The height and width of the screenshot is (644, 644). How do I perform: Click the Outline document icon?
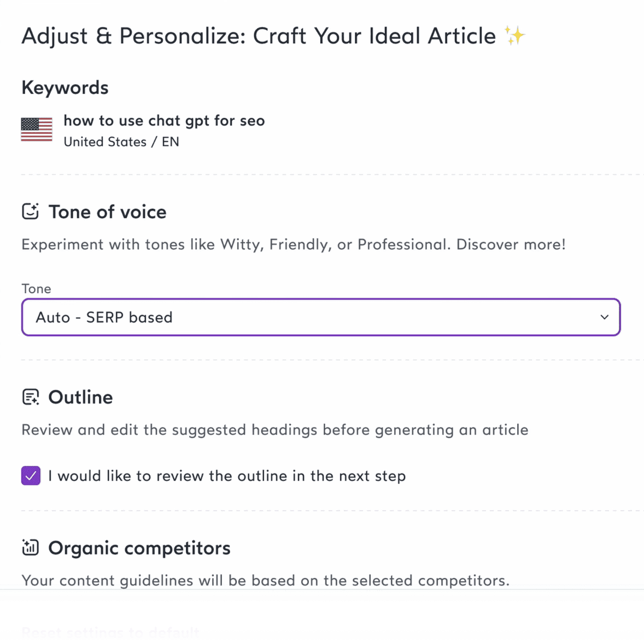(x=31, y=397)
